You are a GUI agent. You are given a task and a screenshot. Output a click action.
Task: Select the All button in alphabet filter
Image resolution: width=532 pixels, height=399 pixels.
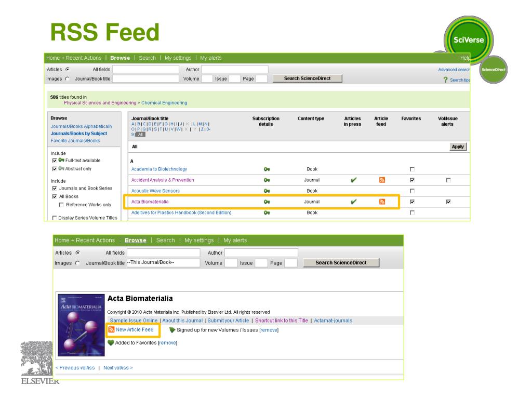140,135
